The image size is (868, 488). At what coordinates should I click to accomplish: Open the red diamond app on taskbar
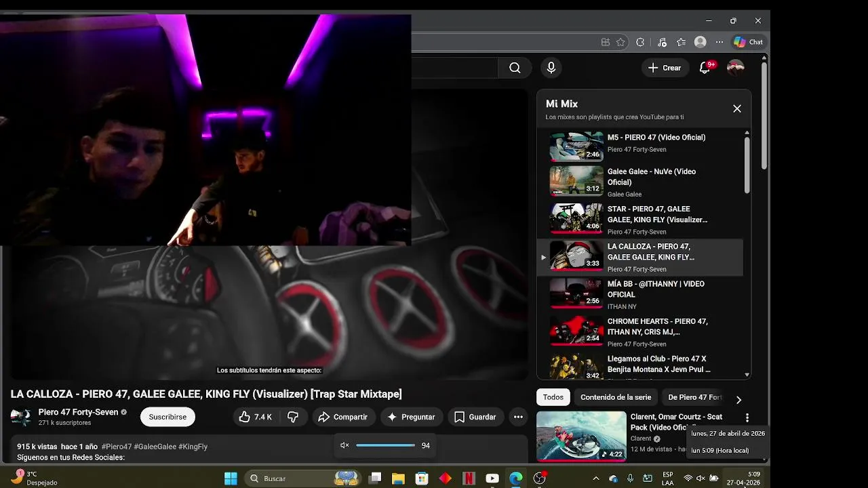point(445,479)
